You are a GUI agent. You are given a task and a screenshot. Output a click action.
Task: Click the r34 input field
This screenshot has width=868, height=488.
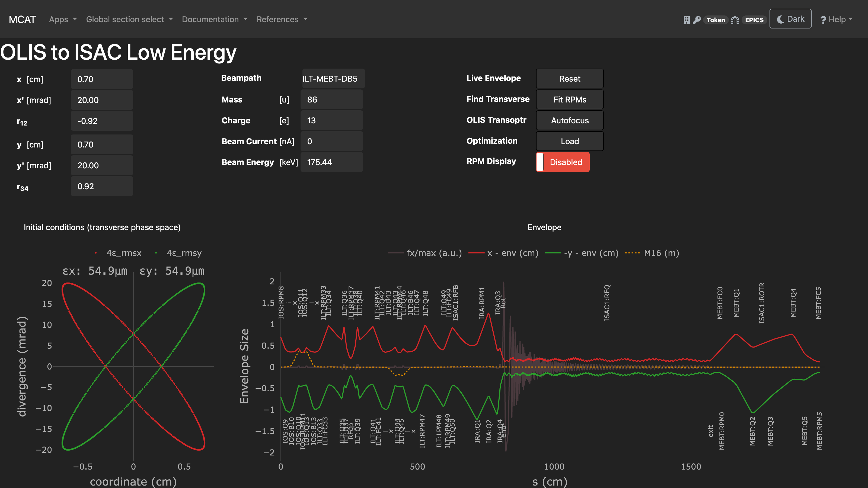(x=102, y=186)
